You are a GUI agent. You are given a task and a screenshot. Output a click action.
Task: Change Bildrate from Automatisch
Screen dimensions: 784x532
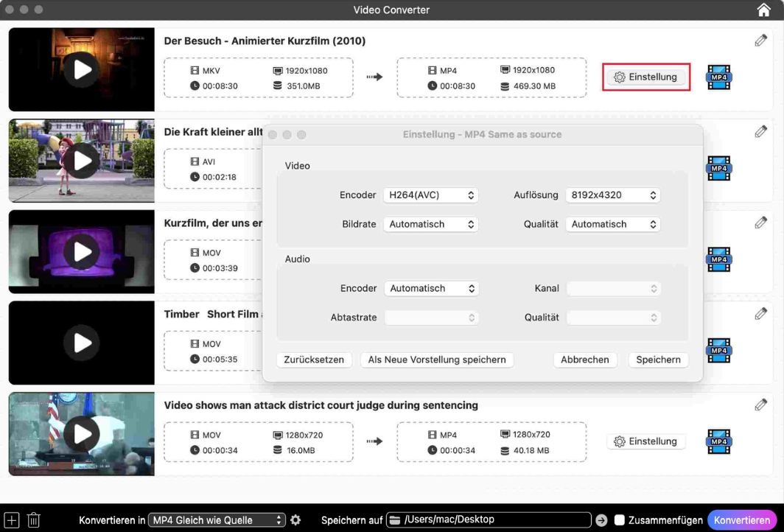(431, 224)
